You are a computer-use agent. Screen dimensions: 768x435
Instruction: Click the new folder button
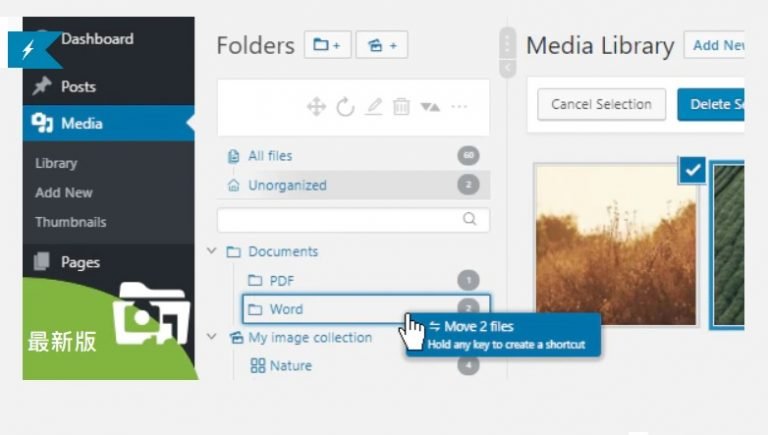pos(327,45)
